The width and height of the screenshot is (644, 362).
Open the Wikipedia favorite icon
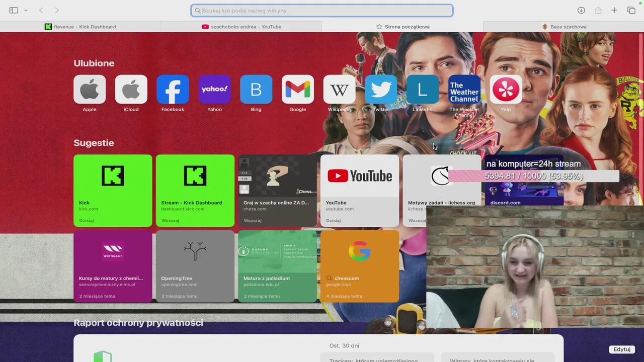pos(339,89)
